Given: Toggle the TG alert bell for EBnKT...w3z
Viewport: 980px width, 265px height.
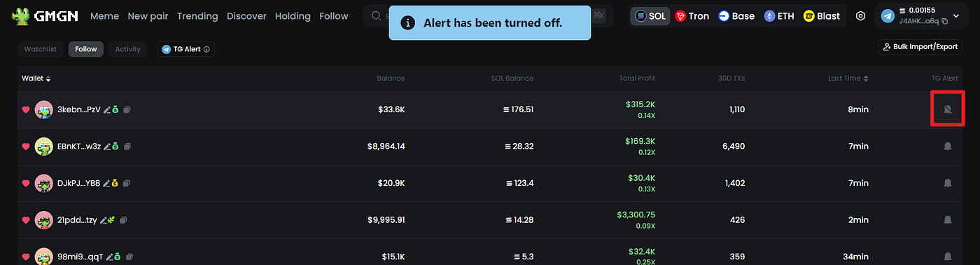Looking at the screenshot, I should 948,147.
